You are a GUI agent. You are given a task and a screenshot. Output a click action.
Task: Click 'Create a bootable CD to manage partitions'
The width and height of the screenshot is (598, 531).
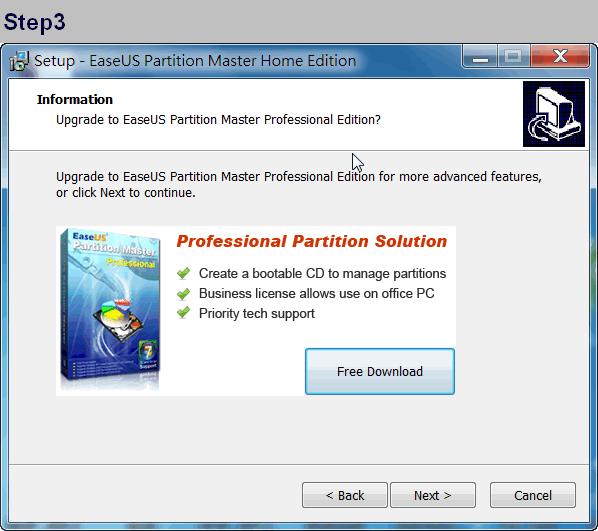pyautogui.click(x=322, y=274)
